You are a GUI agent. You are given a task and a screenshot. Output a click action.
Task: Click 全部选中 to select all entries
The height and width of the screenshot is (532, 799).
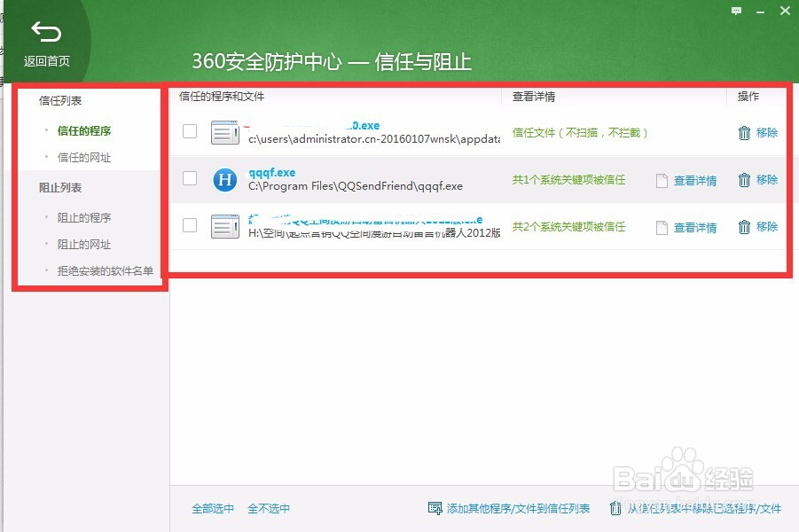[212, 508]
